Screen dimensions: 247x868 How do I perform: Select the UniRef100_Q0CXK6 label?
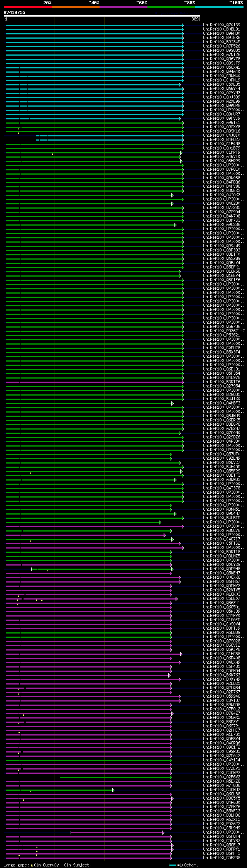click(x=222, y=577)
